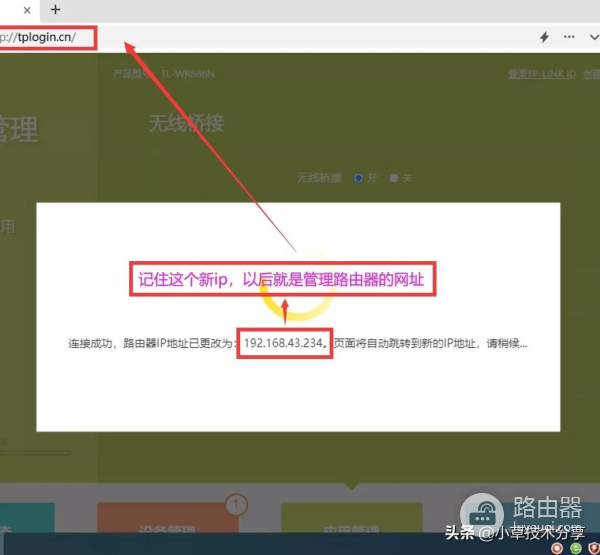Click the notification badge showing 1

coord(236,505)
